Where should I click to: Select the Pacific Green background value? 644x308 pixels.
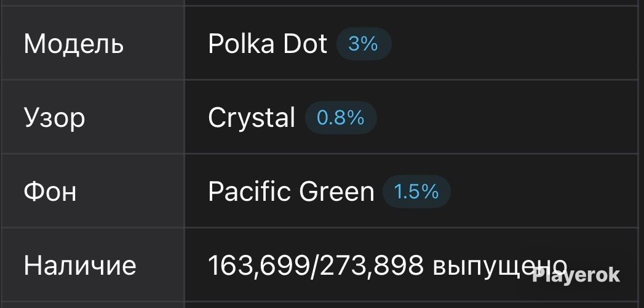click(291, 192)
